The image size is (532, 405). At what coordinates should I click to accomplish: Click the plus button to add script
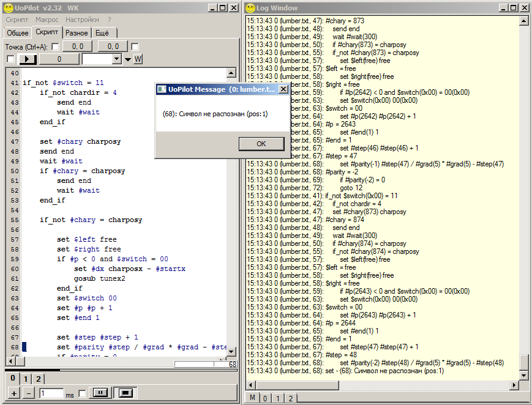15,393
